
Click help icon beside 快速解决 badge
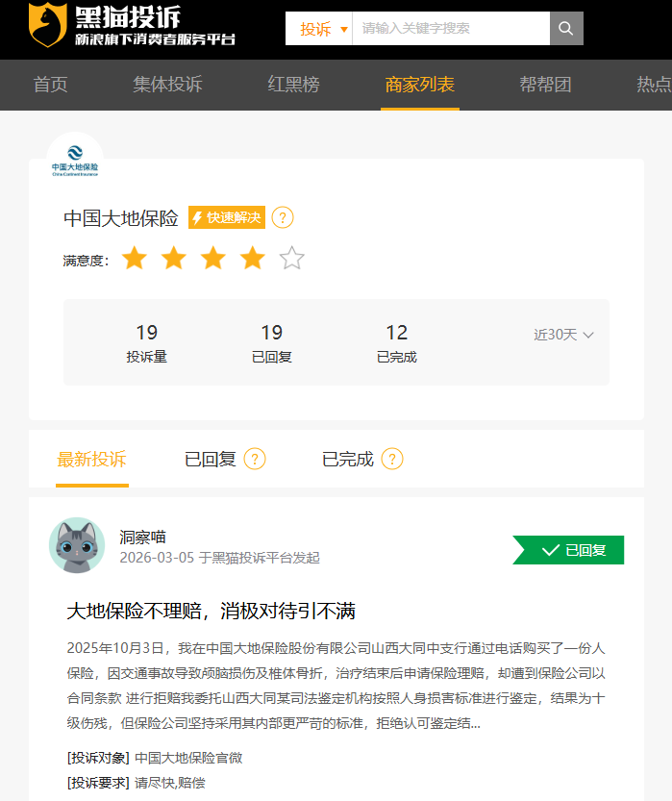click(282, 217)
